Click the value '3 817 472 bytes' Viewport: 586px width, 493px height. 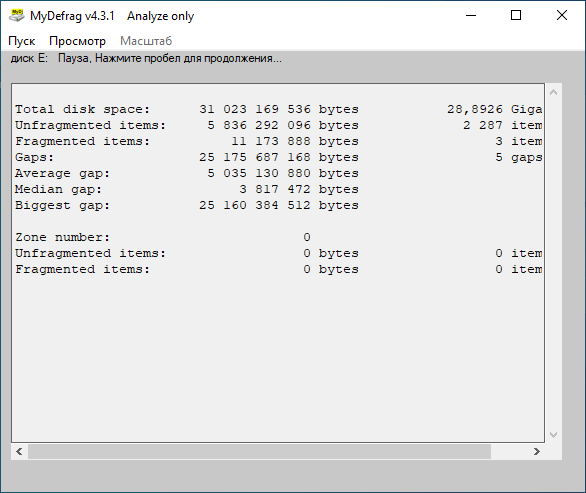tap(299, 190)
